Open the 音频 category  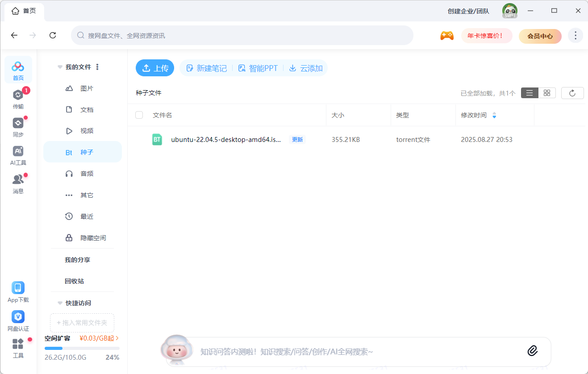tap(83, 174)
